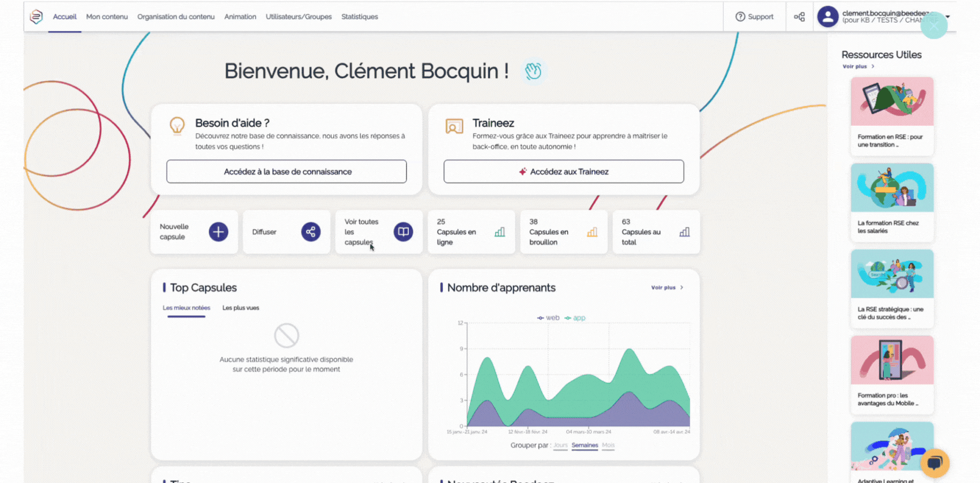Viewport: 980px width, 483px height.
Task: Click the organization tree icon in header
Action: point(799,17)
